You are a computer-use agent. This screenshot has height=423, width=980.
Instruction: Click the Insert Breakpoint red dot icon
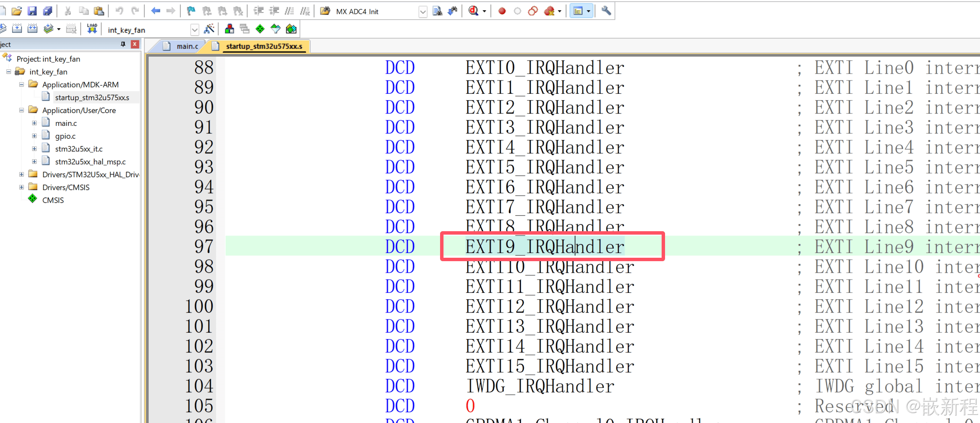click(502, 11)
